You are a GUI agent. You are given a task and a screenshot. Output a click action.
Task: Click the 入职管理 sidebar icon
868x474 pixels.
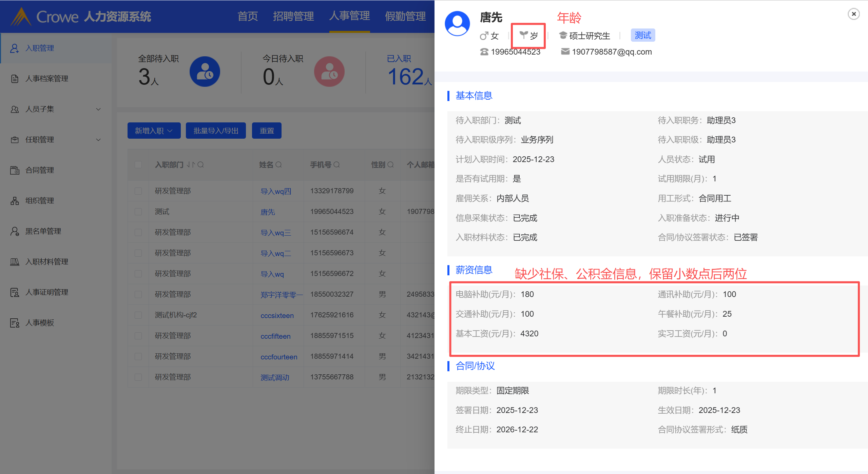[x=14, y=48]
